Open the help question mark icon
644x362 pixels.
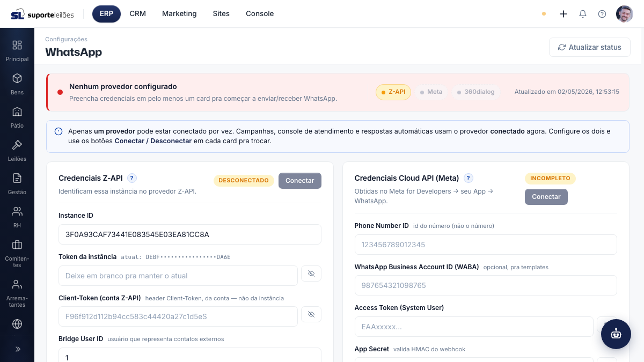pyautogui.click(x=602, y=14)
